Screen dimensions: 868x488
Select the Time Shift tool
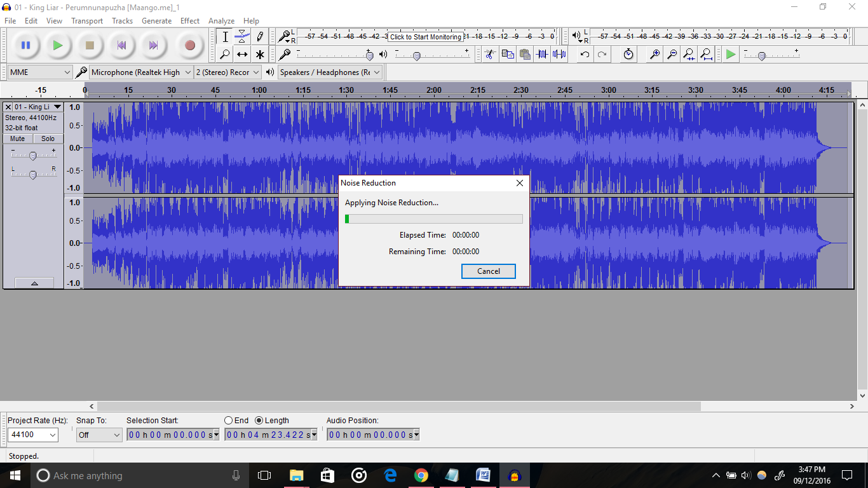pos(242,55)
